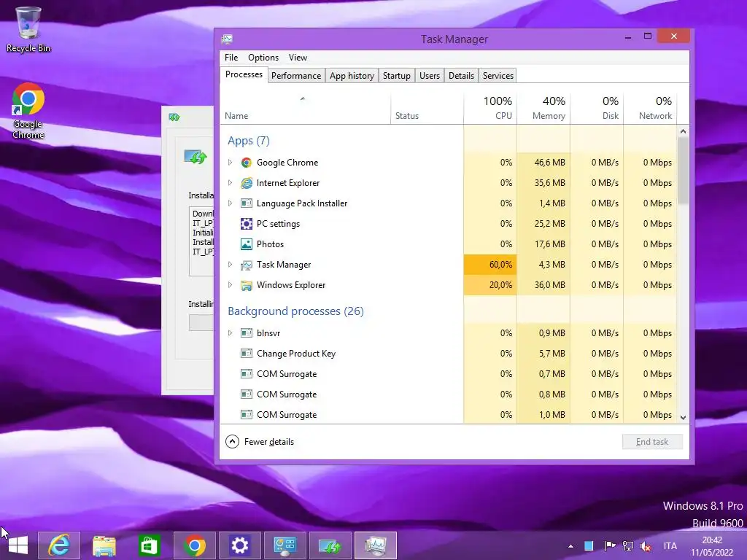Expand the Windows Explorer process group
The height and width of the screenshot is (560, 747).
pyautogui.click(x=230, y=285)
